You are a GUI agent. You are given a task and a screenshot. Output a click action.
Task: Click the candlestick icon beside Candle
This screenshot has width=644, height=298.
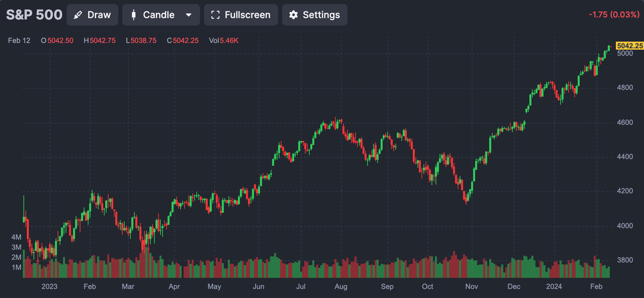134,15
